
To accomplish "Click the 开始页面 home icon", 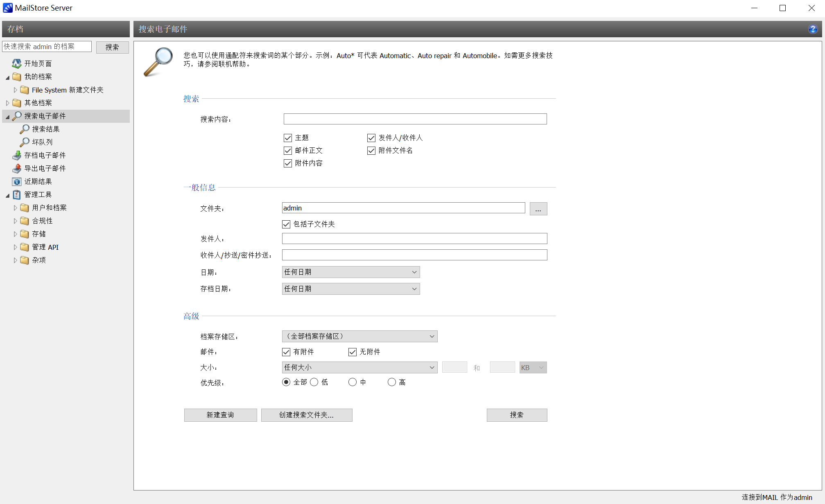I will [x=16, y=63].
